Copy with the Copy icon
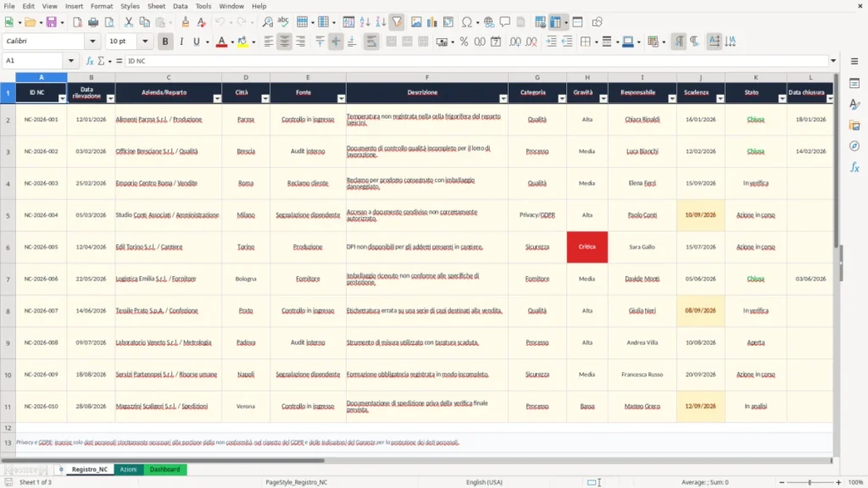 click(144, 22)
